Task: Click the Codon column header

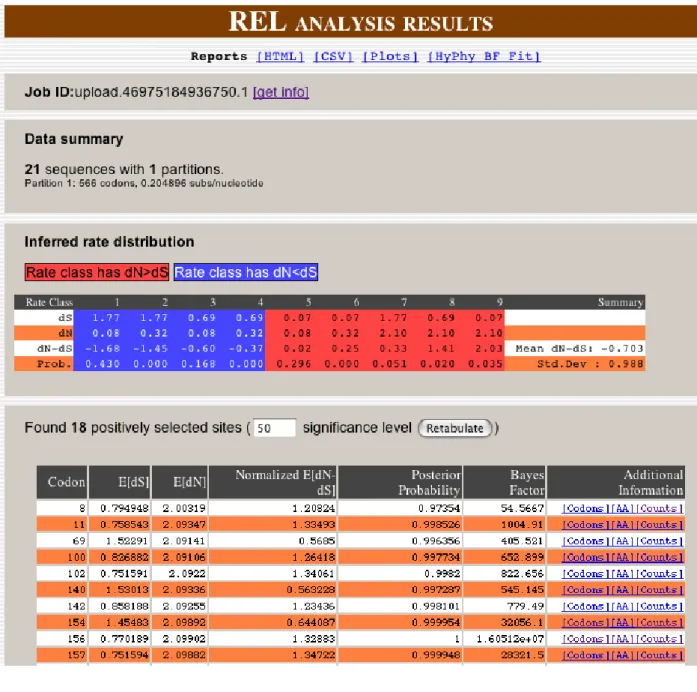Action: click(62, 482)
